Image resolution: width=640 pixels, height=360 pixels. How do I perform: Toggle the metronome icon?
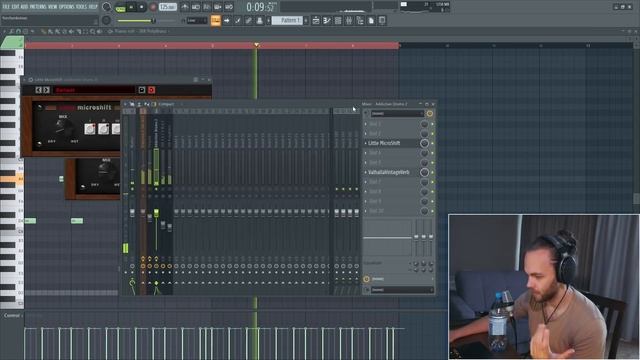coord(185,7)
